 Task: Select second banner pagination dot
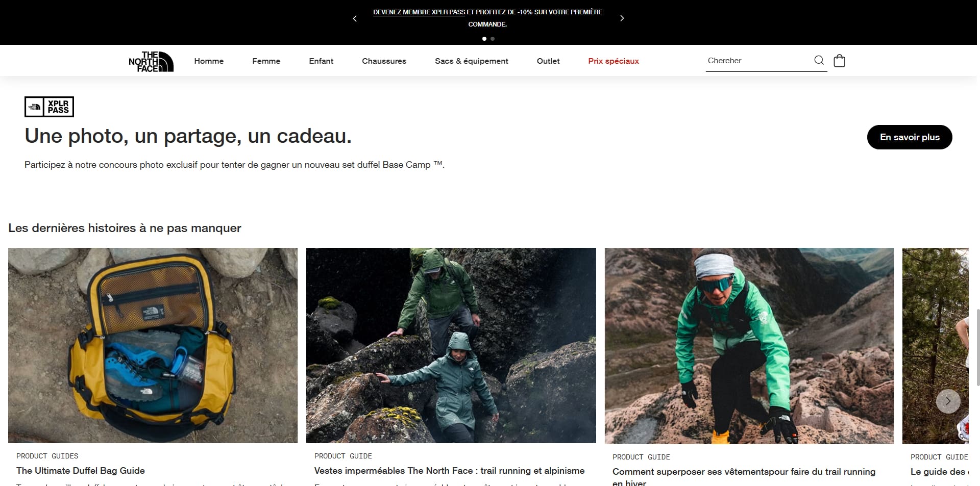coord(493,39)
